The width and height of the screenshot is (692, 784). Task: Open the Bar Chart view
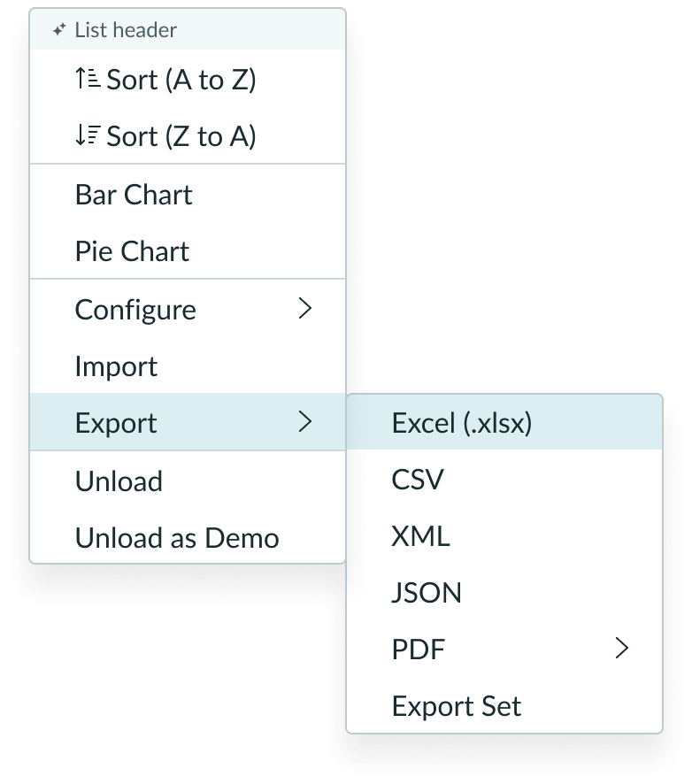(x=135, y=194)
